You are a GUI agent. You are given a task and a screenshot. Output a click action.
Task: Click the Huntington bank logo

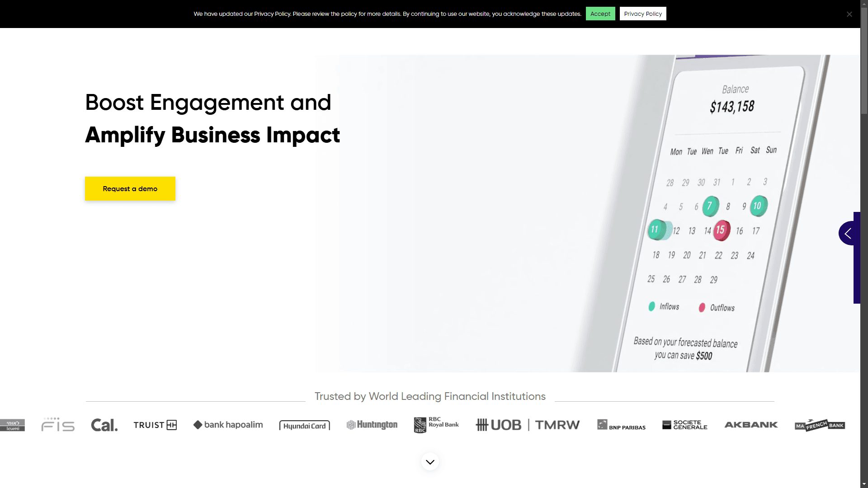coord(372,425)
